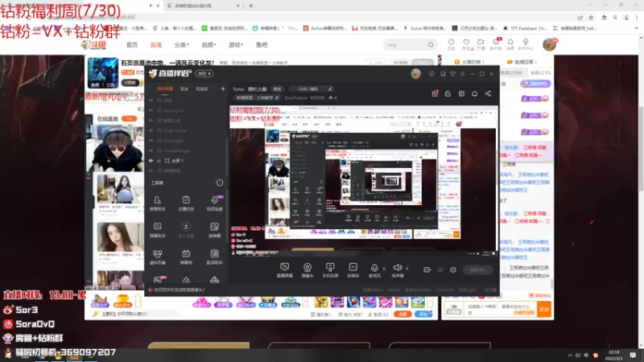Open 房管助手 tool in toolbox
The image size is (644, 362).
tap(157, 204)
